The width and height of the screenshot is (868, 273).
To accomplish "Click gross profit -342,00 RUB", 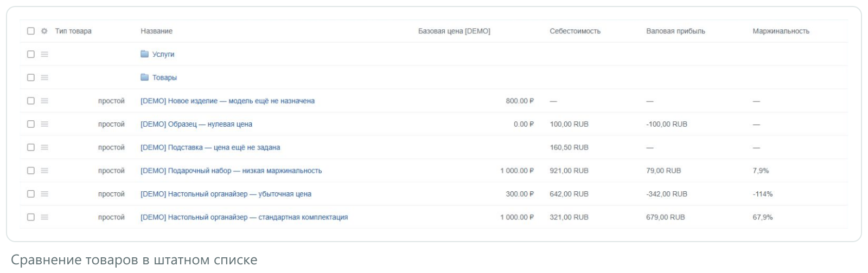I will point(667,194).
